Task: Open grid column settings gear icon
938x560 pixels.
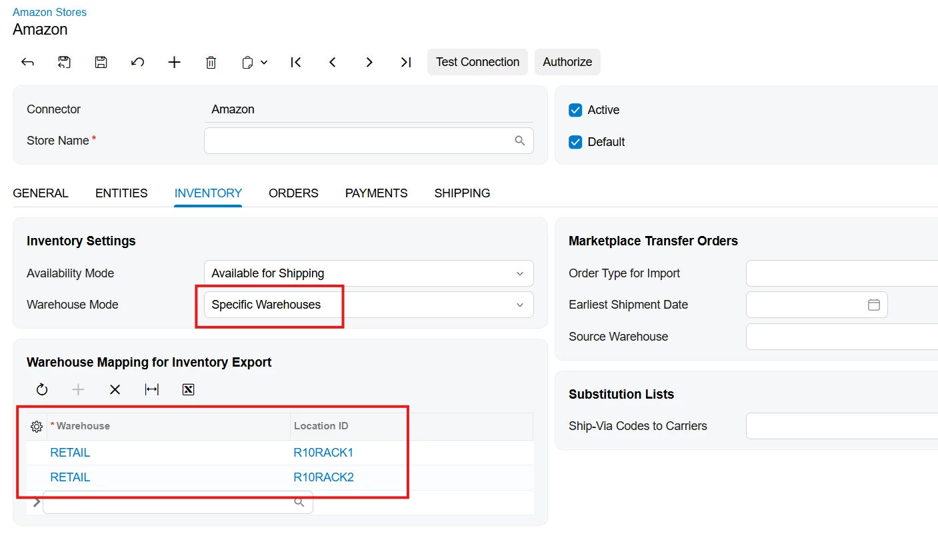Action: 37,426
